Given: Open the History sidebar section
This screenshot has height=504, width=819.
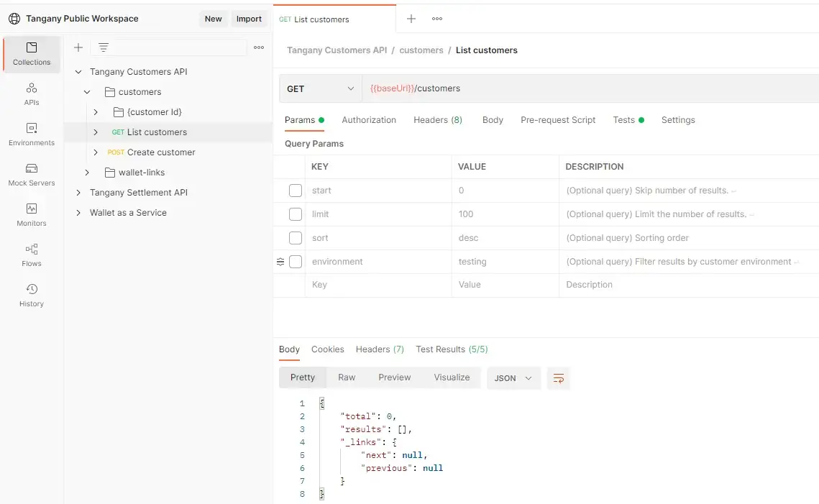Looking at the screenshot, I should [32, 295].
